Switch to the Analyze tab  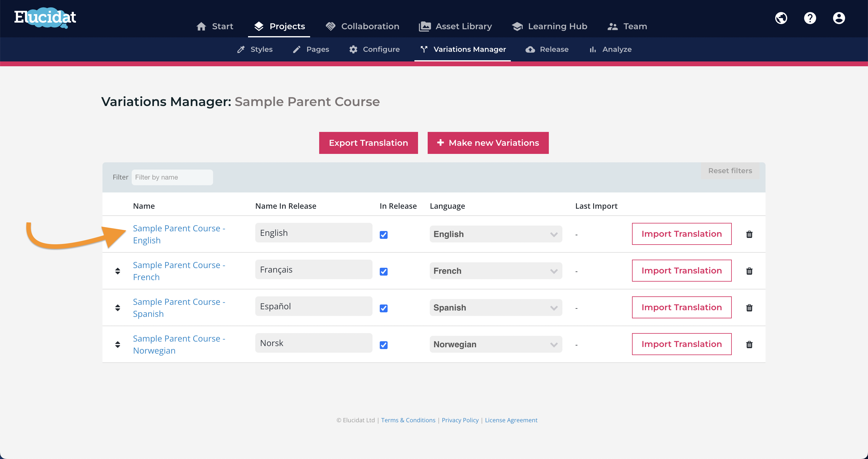[x=610, y=49]
